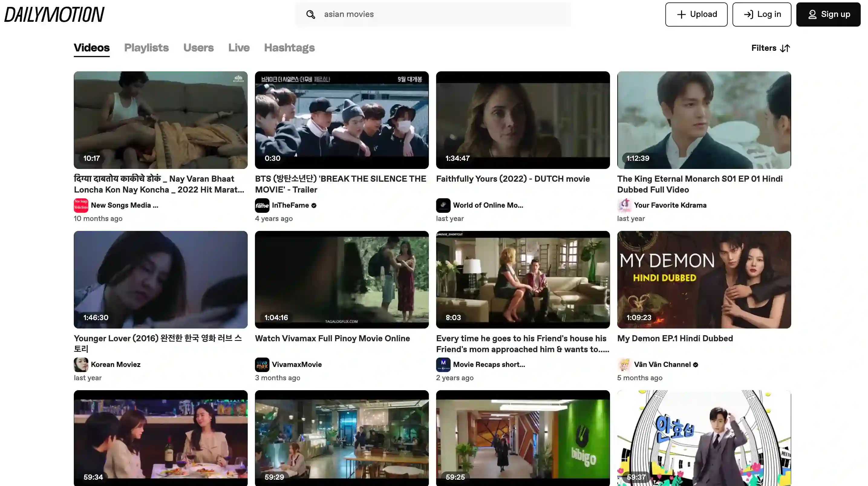Viewport: 868px width, 486px height.
Task: Click Movie Recaps channel avatar icon
Action: (443, 364)
